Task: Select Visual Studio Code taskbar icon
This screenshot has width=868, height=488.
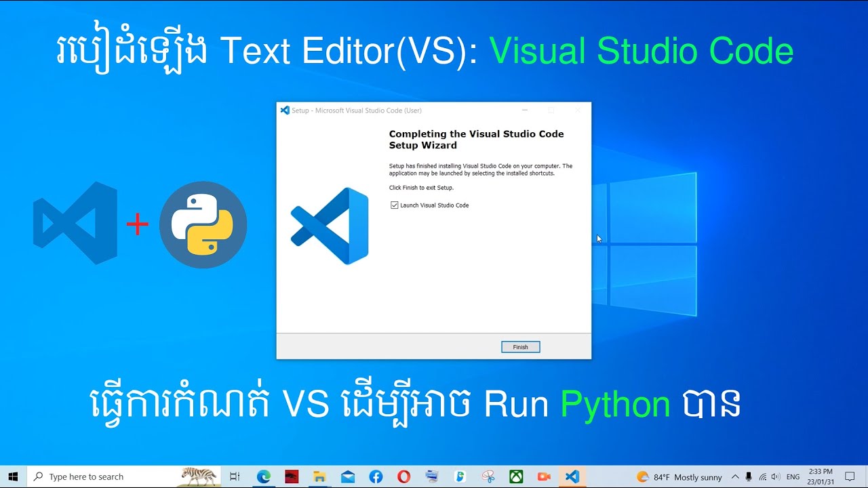Action: tap(572, 477)
